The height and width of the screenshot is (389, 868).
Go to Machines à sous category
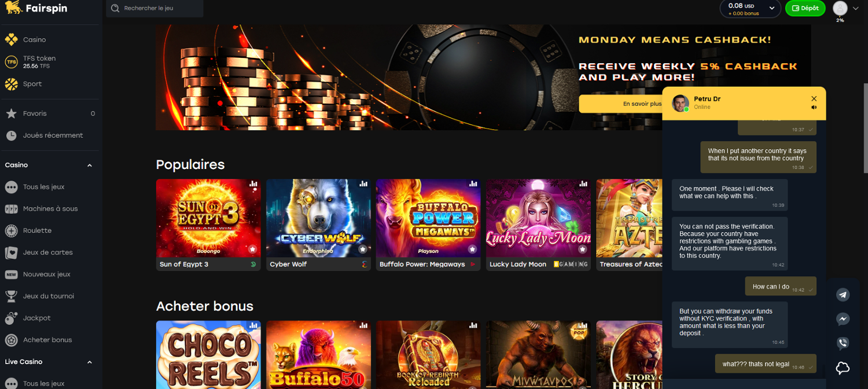click(51, 208)
